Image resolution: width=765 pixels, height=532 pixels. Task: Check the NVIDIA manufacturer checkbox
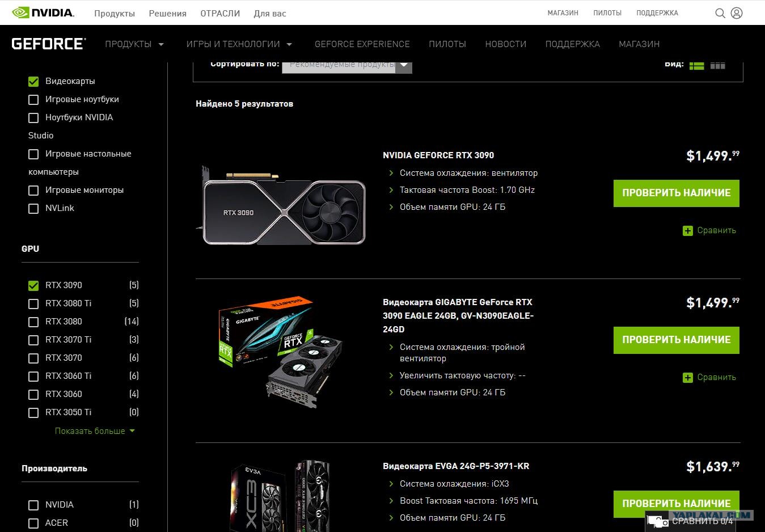pos(33,505)
